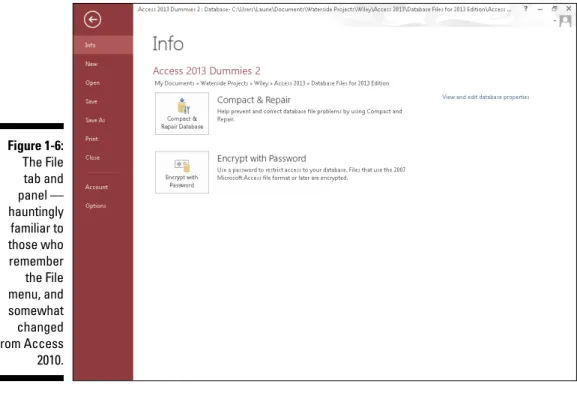Click the Compact & Repair Database icon button

(182, 113)
